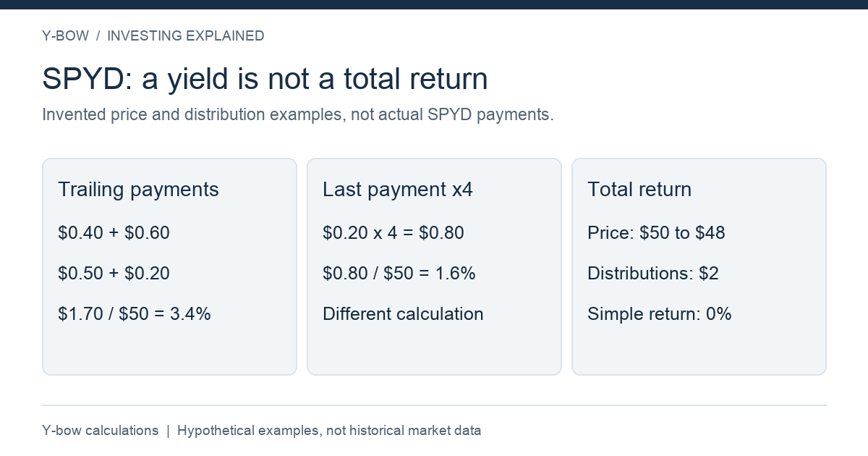
Task: Click the footer note 'Hypothetical examples, not historical market data'
Action: coord(329,431)
